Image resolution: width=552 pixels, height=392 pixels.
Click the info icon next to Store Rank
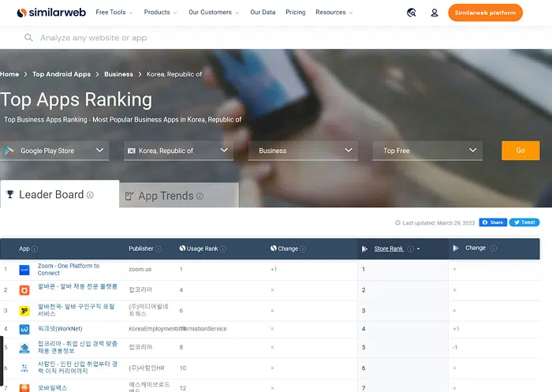click(x=411, y=248)
